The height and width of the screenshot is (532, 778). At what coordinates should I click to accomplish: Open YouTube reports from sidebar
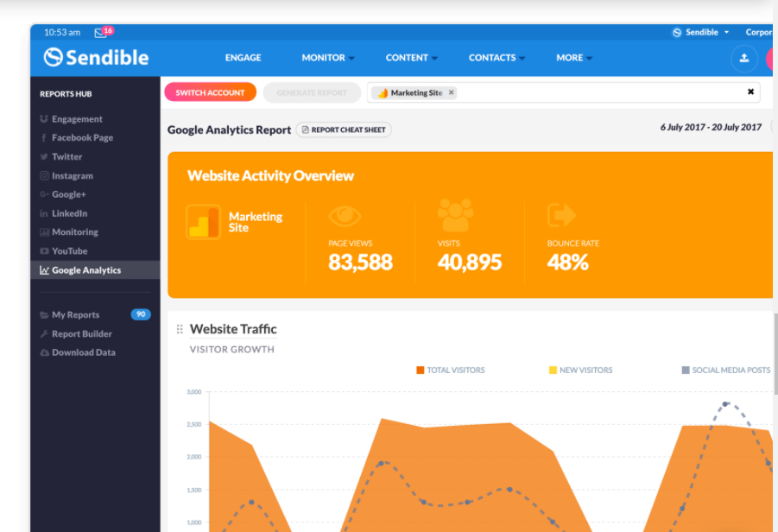[x=69, y=251]
